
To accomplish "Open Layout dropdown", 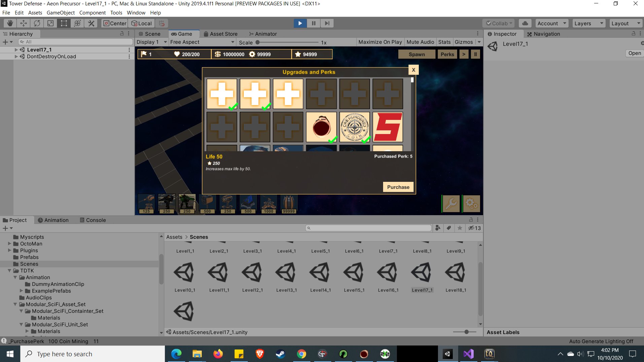I will (x=626, y=23).
